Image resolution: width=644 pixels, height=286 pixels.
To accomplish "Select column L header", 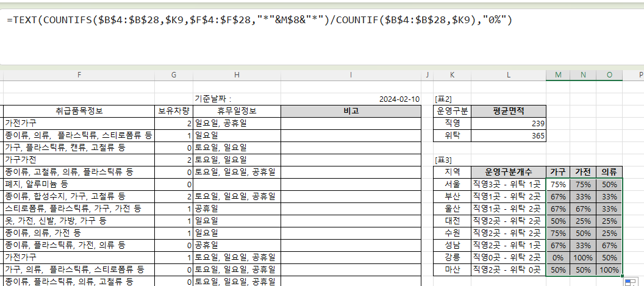I will (508, 74).
